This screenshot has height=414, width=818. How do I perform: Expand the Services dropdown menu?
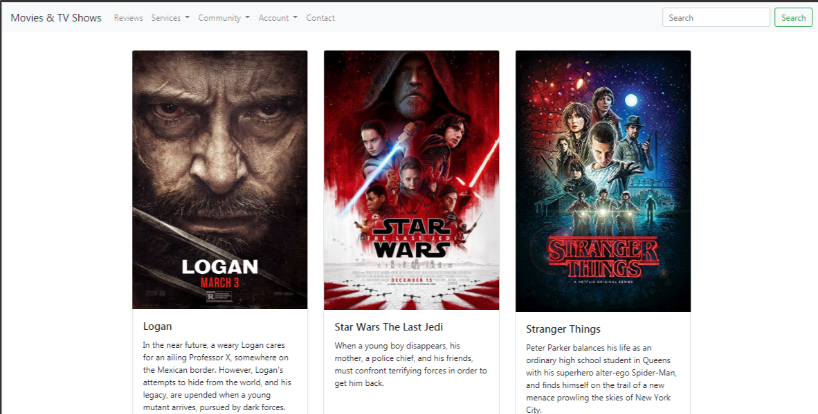[171, 18]
